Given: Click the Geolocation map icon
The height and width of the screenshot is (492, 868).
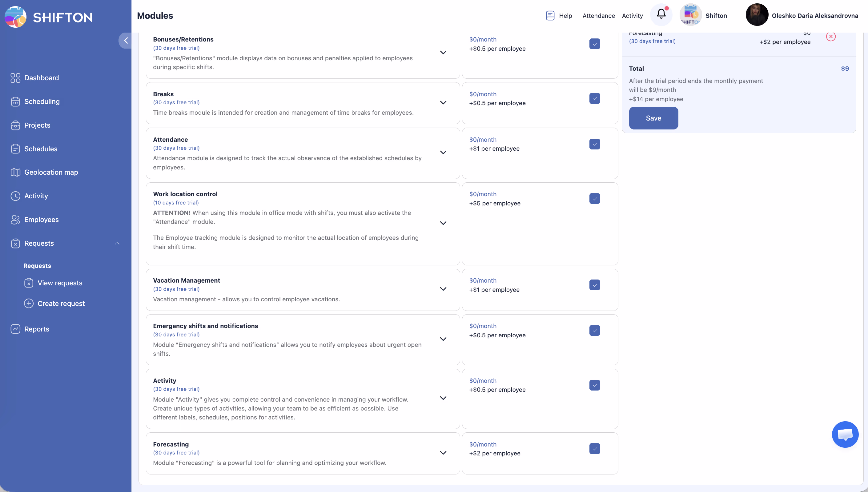Looking at the screenshot, I should pyautogui.click(x=15, y=172).
